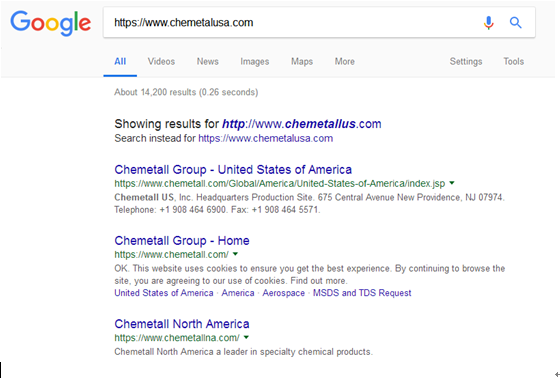Open Chemetall Group - United States of America result
560x384 pixels.
(x=233, y=169)
